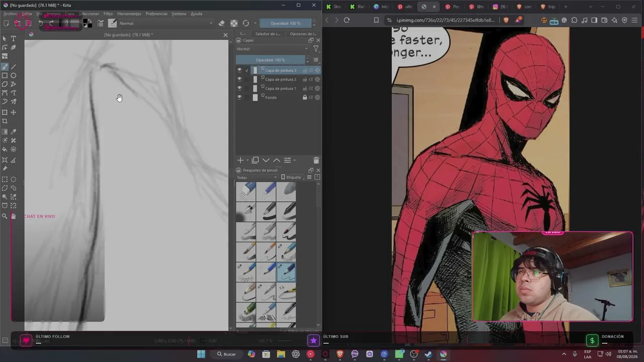Adjust the brush Opacidad slider in toolbar
The height and width of the screenshot is (362, 644).
pyautogui.click(x=285, y=23)
